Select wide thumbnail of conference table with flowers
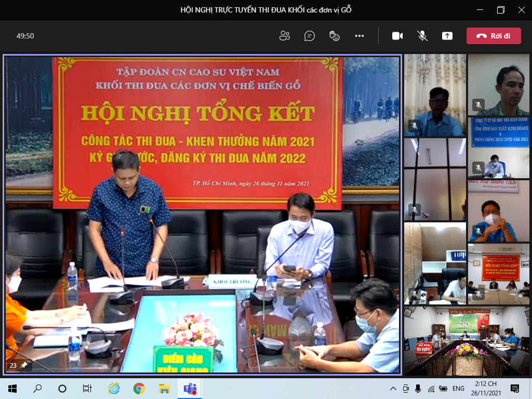Screen dimensions: 532x399 pyautogui.click(x=467, y=341)
